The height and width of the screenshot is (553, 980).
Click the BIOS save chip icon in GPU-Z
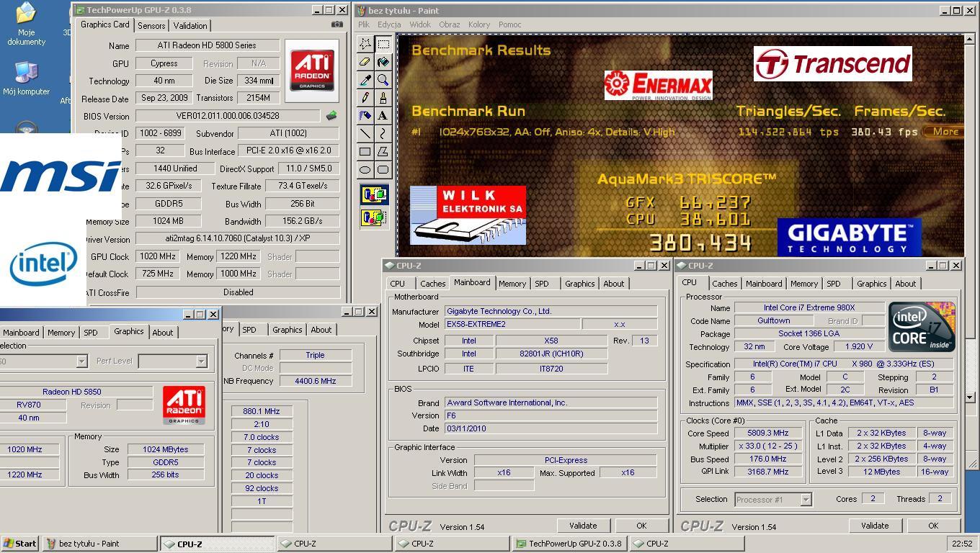[331, 115]
